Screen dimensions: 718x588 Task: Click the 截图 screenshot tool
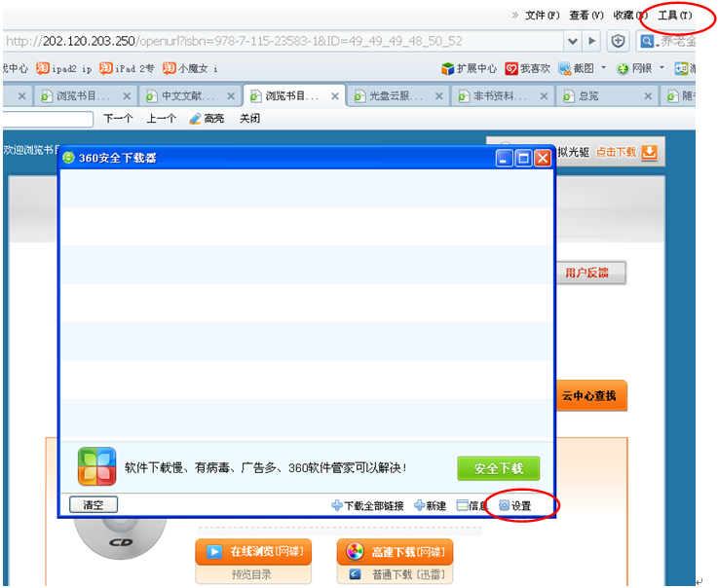coord(576,69)
